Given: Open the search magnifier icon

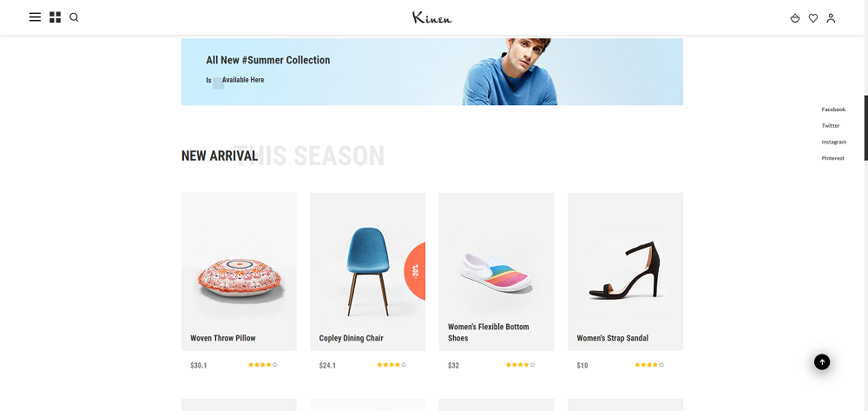Looking at the screenshot, I should pos(74,17).
